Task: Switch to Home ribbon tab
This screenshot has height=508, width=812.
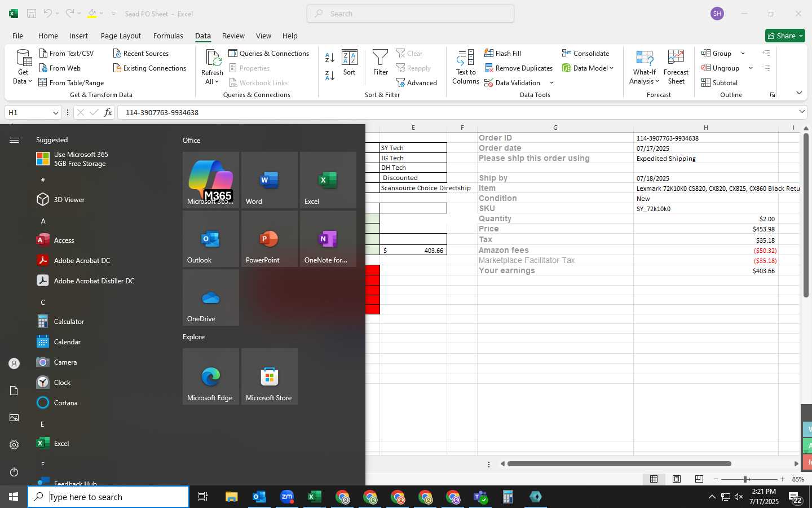Action: coord(48,36)
